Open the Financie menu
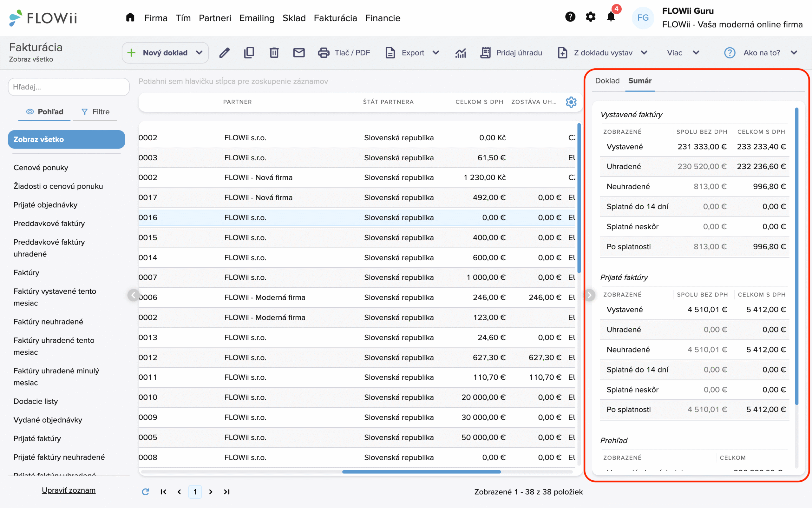Viewport: 812px width, 508px height. click(383, 18)
